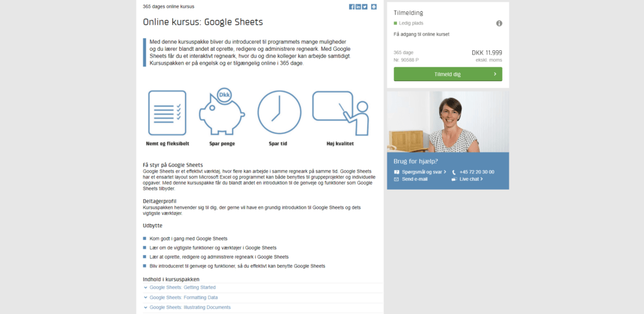Click the course number 'Nr. 90588 P'
The height and width of the screenshot is (314, 644).
(406, 60)
